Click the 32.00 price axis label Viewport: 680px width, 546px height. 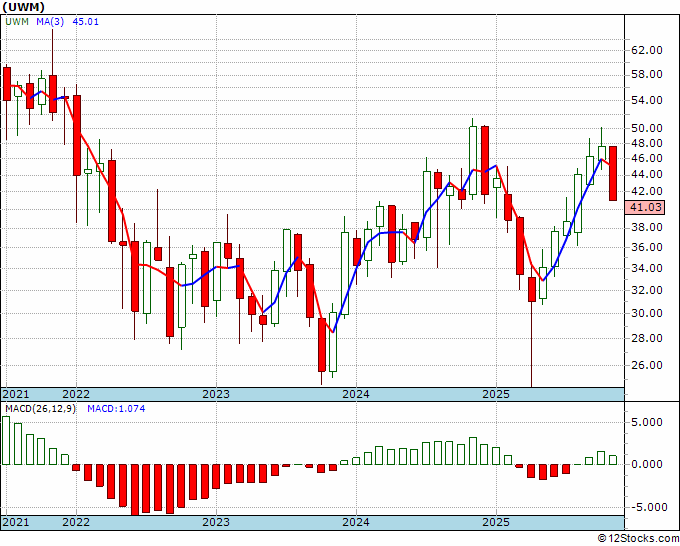[647, 290]
